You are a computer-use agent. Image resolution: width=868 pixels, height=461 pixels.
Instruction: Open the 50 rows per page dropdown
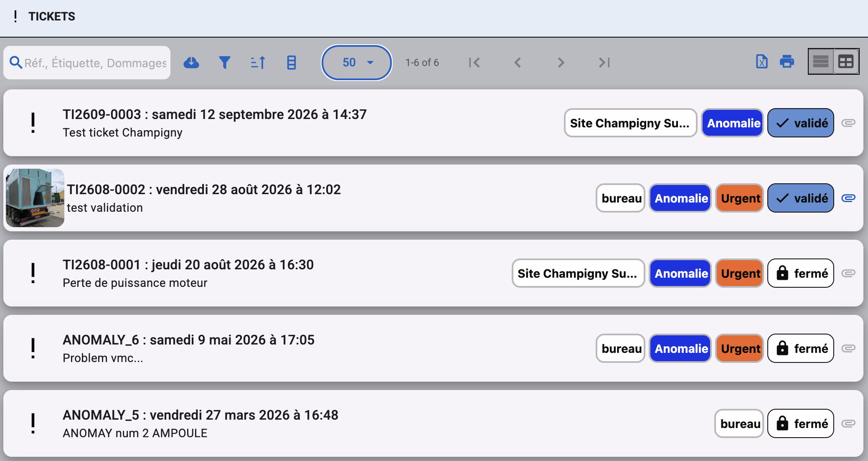357,63
